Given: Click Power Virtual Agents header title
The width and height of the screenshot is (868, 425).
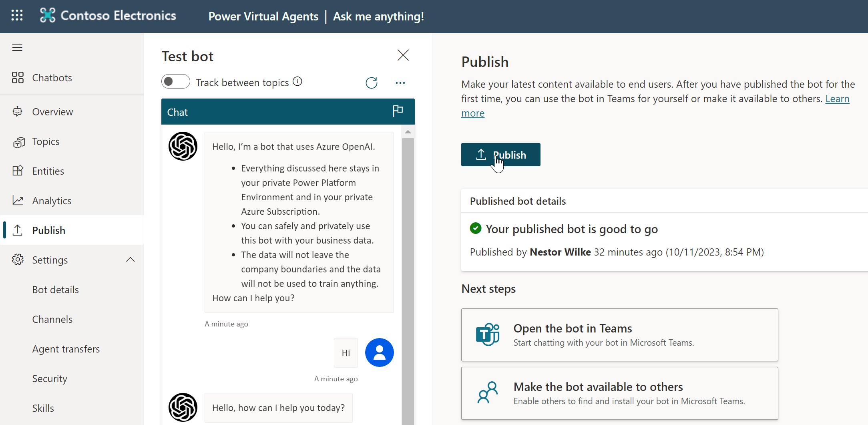Looking at the screenshot, I should pos(263,16).
